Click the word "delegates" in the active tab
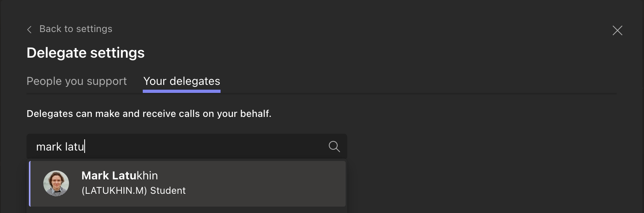This screenshot has height=213, width=644. [x=194, y=81]
